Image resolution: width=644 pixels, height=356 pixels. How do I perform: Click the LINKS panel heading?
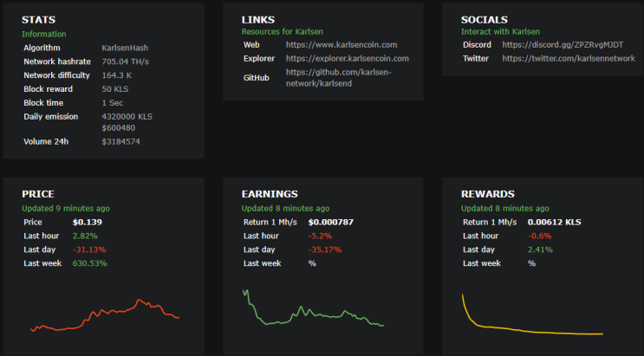pos(258,20)
